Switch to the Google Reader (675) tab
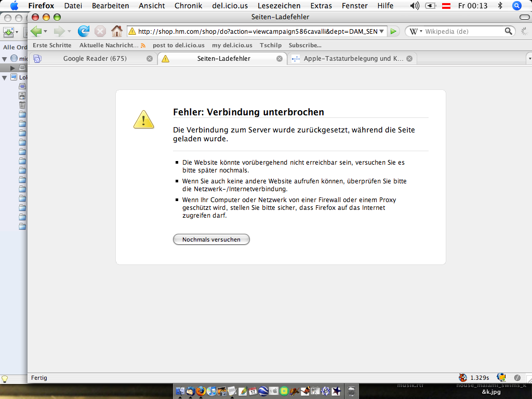 [95, 59]
